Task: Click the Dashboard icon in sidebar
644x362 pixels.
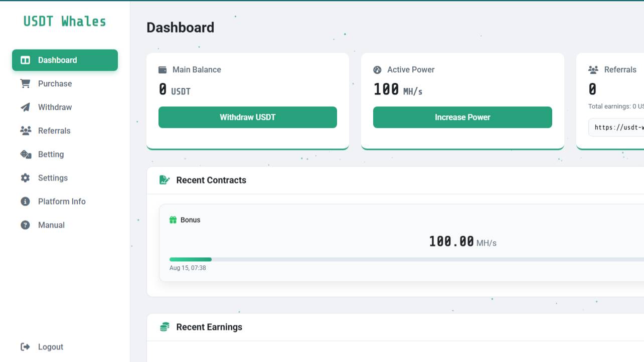Action: point(25,60)
